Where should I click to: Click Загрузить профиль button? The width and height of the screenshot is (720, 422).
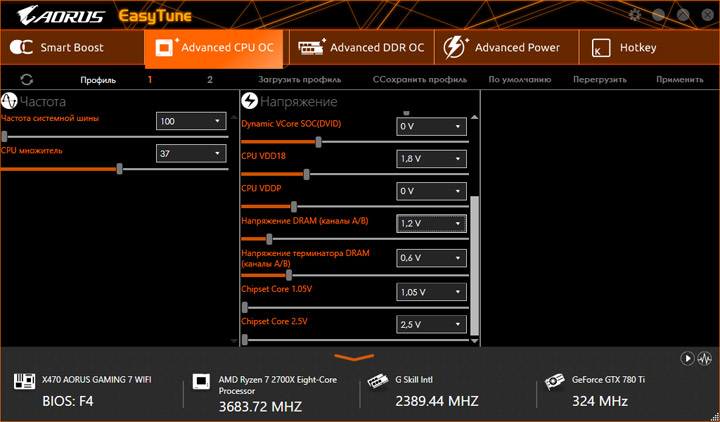(299, 79)
